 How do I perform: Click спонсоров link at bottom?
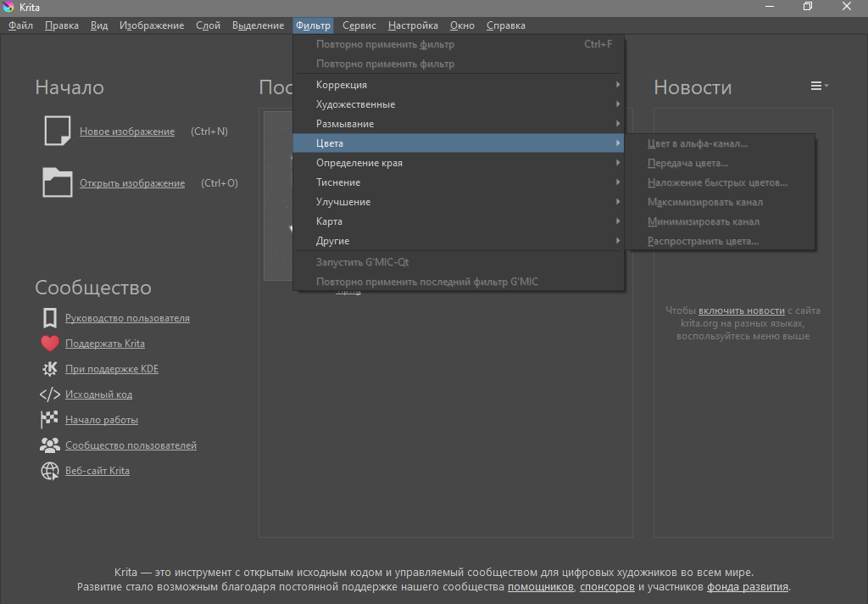607,587
